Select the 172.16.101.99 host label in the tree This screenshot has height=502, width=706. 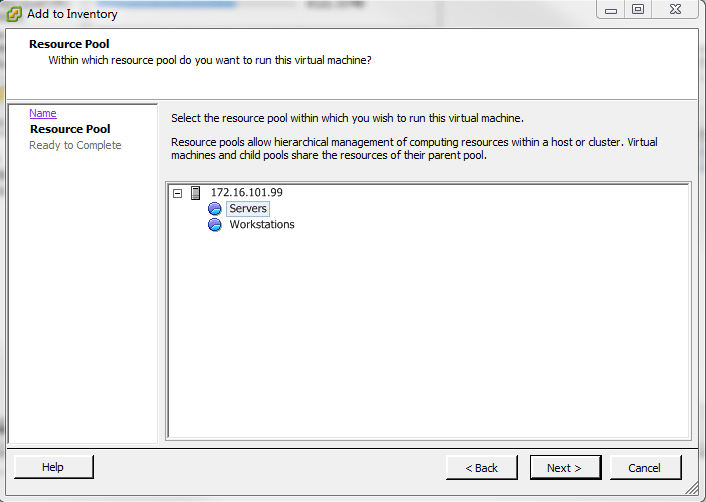point(246,192)
